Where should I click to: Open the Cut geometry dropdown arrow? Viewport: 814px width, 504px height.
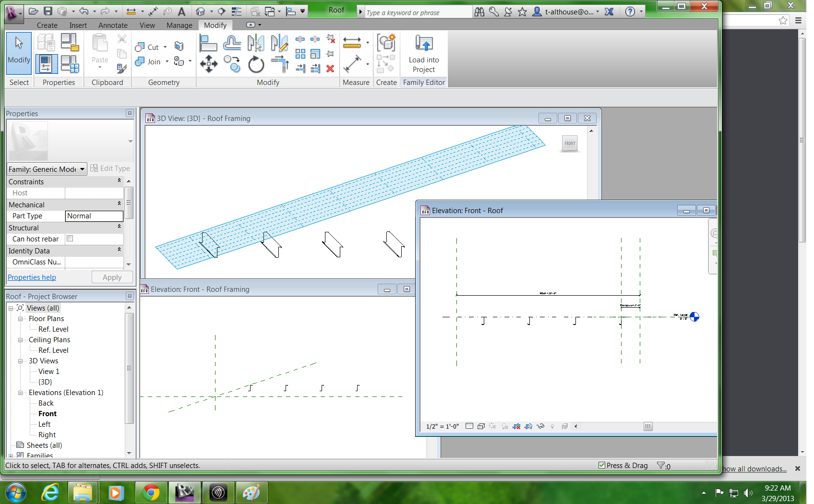(x=165, y=47)
